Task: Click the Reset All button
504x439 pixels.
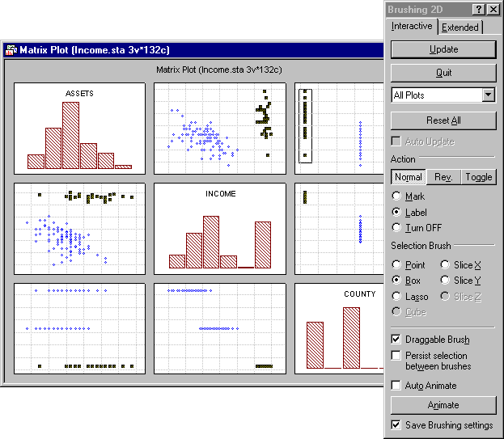Action: [x=443, y=120]
